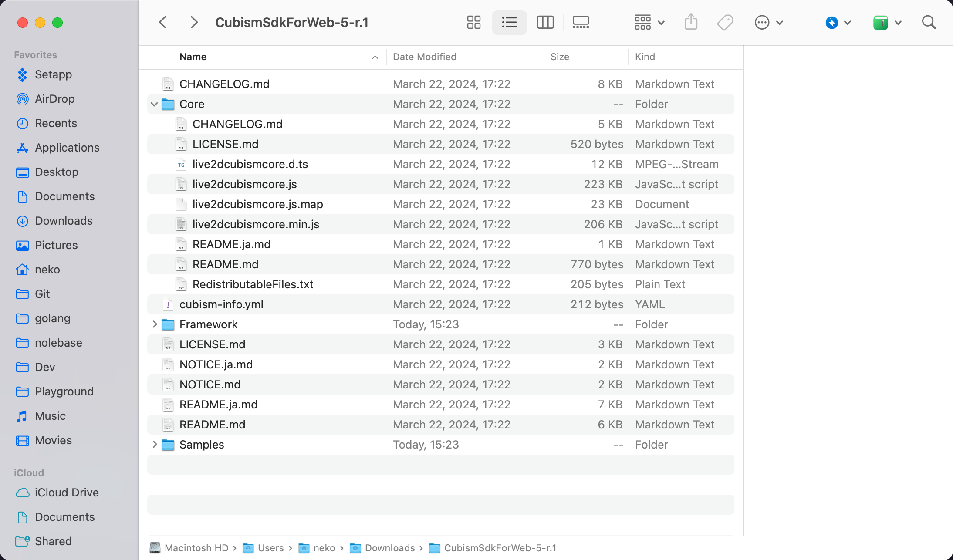Go forward with right chevron

[194, 22]
